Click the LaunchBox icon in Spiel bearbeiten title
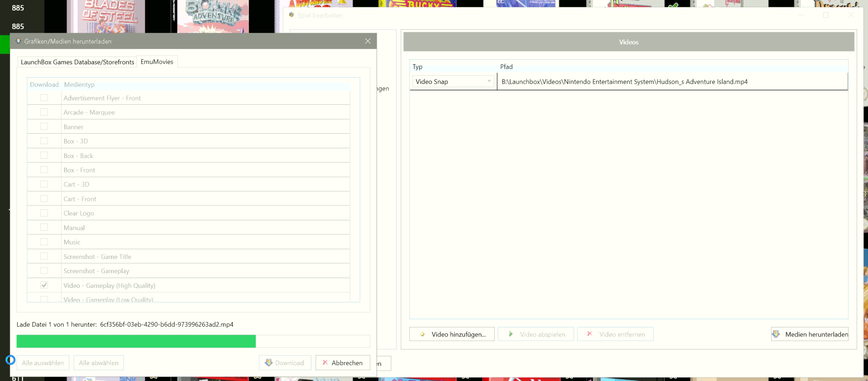 click(x=291, y=15)
